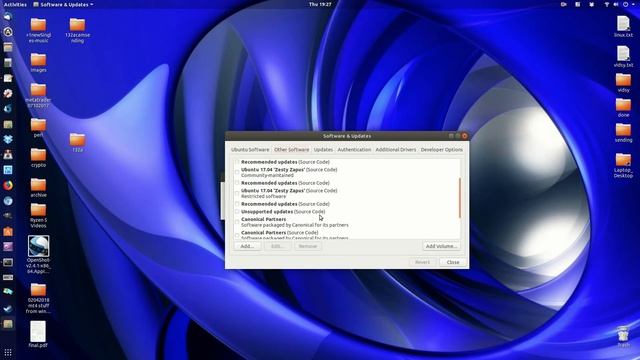Open the lifesaver Help dock icon

pyautogui.click(x=8, y=93)
